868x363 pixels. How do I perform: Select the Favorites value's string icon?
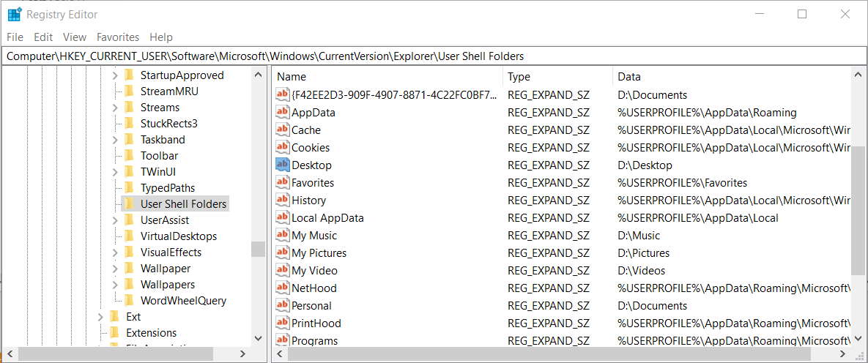pos(282,183)
